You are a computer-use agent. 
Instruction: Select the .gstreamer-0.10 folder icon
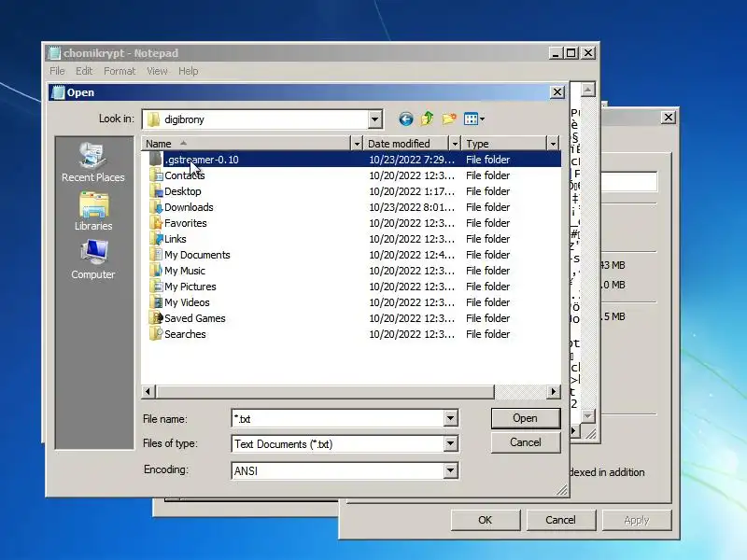156,159
